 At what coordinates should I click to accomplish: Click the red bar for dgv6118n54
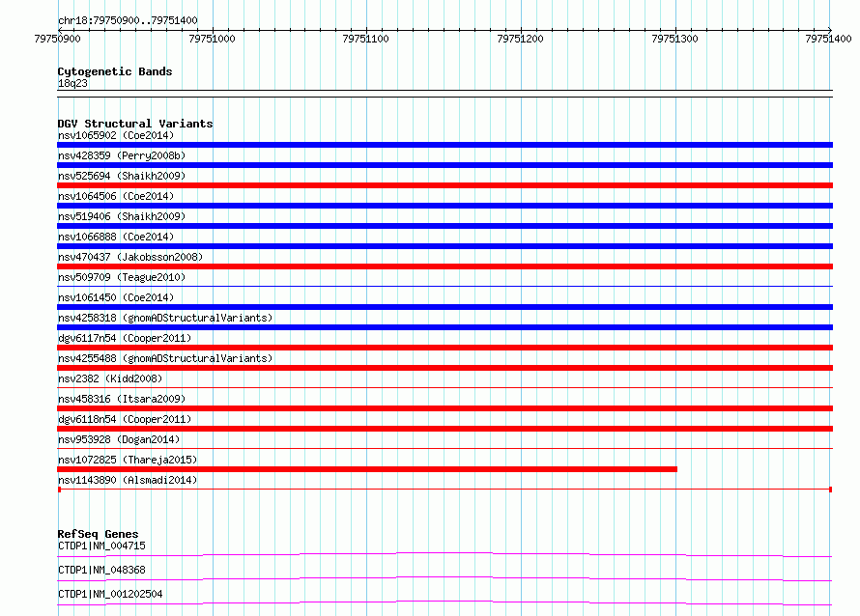pyautogui.click(x=444, y=429)
